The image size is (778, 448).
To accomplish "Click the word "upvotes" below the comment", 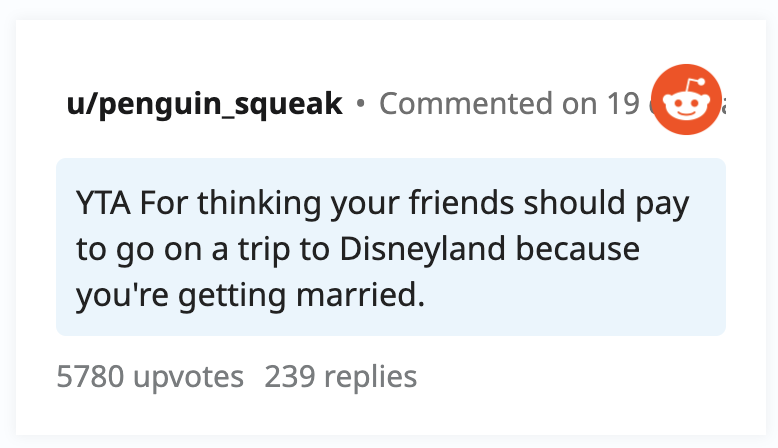I will (x=189, y=378).
